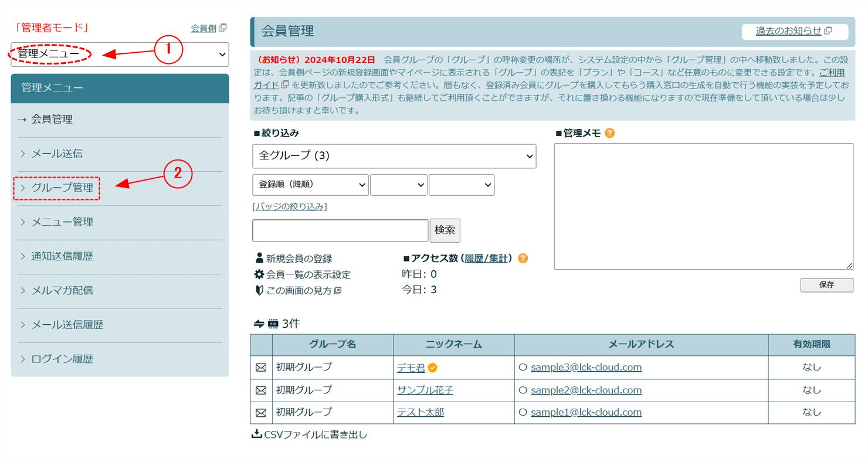
Task: Click the mail icon in サンプル花子 row
Action: pos(261,390)
